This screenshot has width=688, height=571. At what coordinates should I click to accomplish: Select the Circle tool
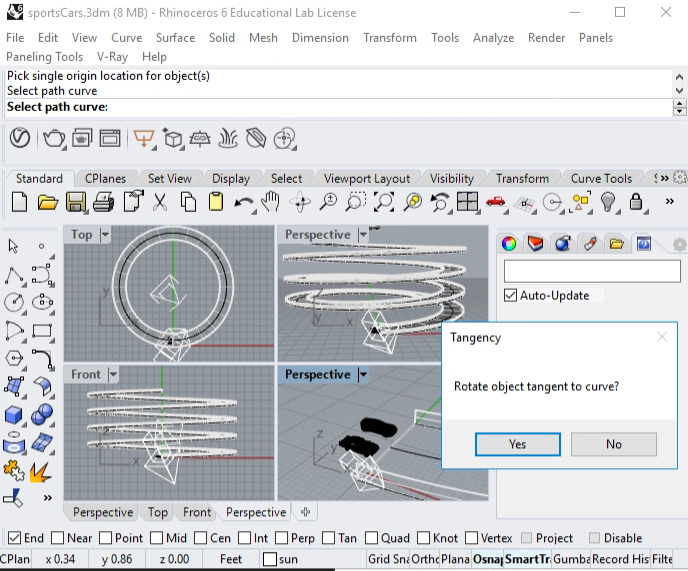14,303
